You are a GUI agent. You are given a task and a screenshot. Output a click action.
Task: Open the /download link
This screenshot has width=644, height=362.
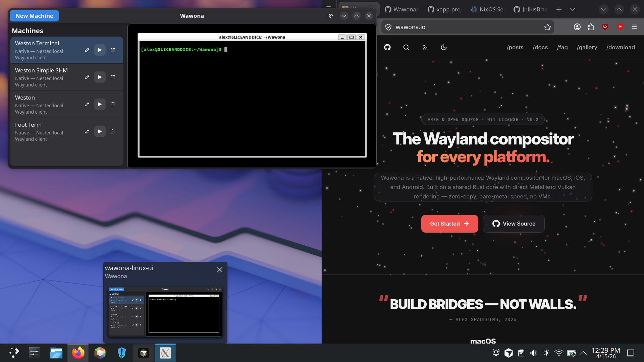(621, 47)
